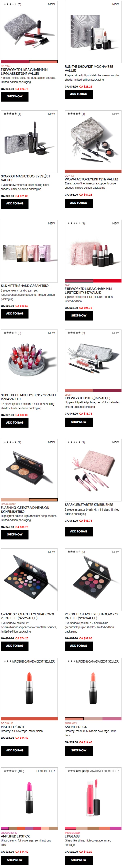Add Grand Spectacle Eye Shadow Palette to bag
The width and height of the screenshot is (122, 868).
(15, 646)
